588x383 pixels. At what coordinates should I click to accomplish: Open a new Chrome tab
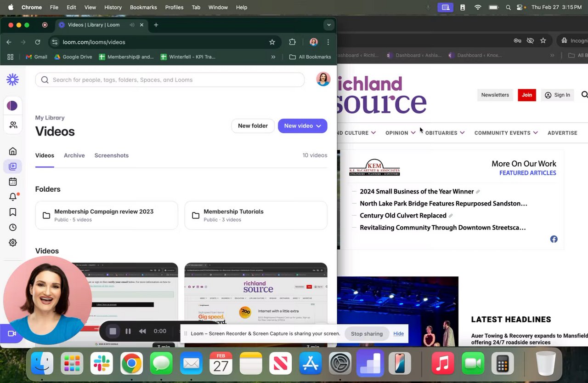[x=156, y=25]
